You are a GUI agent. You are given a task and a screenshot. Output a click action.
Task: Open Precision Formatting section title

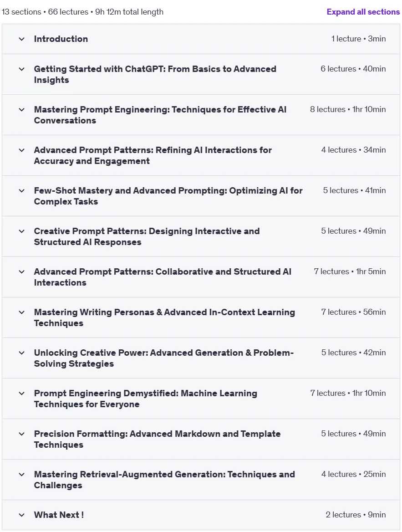coord(157,440)
